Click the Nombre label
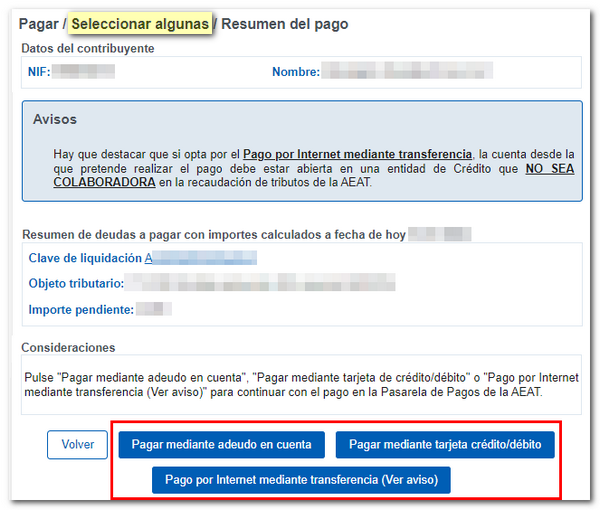The height and width of the screenshot is (510, 600). (295, 72)
